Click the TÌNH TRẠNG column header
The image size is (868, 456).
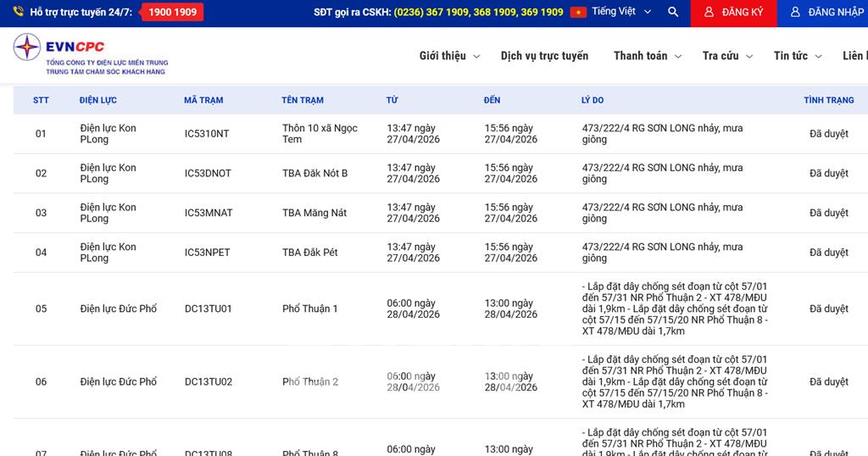(x=828, y=100)
